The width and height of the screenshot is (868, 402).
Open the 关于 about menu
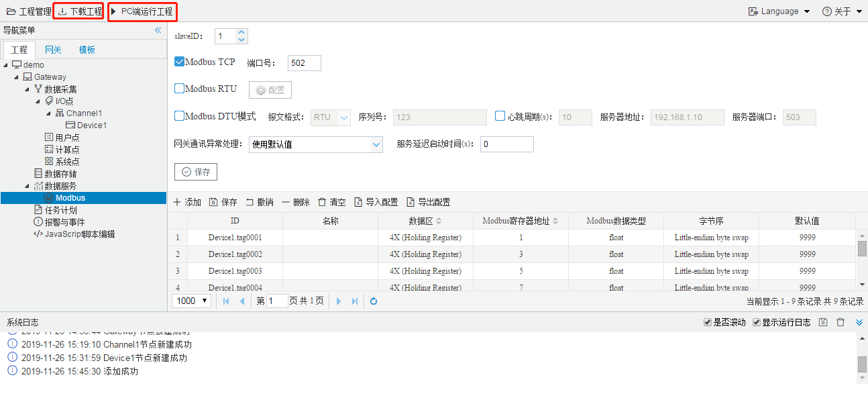(842, 11)
